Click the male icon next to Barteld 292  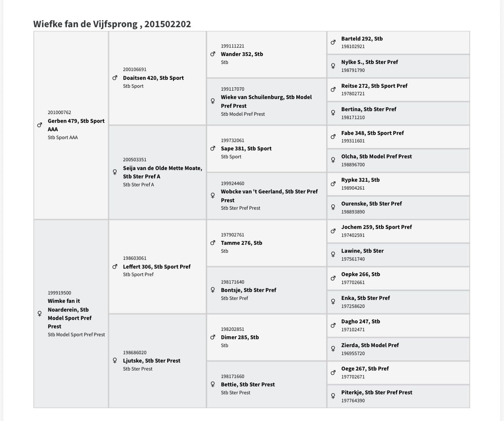(x=333, y=42)
